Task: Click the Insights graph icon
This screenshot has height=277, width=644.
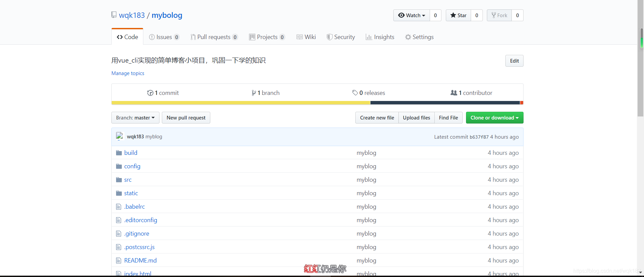Action: click(369, 37)
